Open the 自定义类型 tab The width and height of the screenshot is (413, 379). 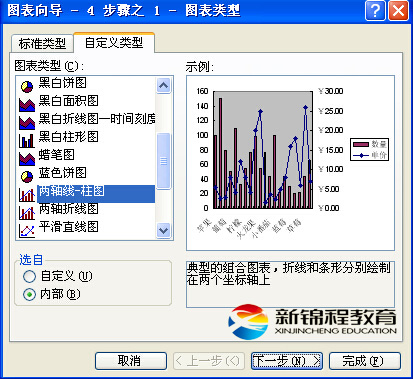pos(114,43)
